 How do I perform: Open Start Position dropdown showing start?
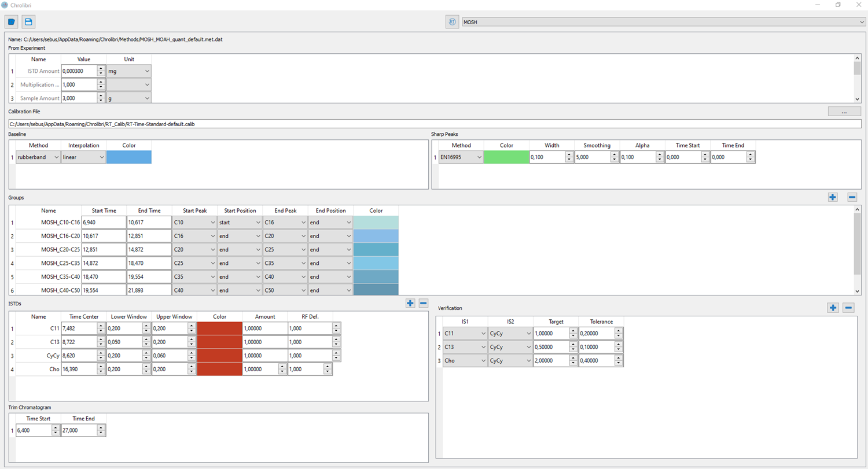click(x=240, y=222)
